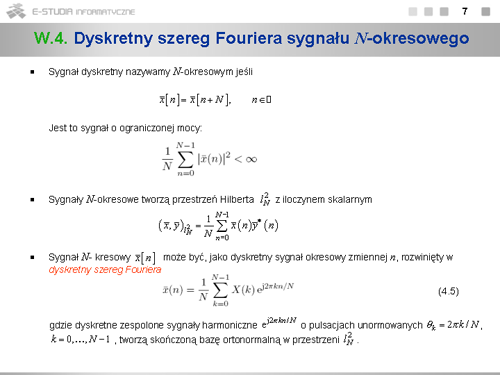Click the first light gray square in header

click(413, 12)
